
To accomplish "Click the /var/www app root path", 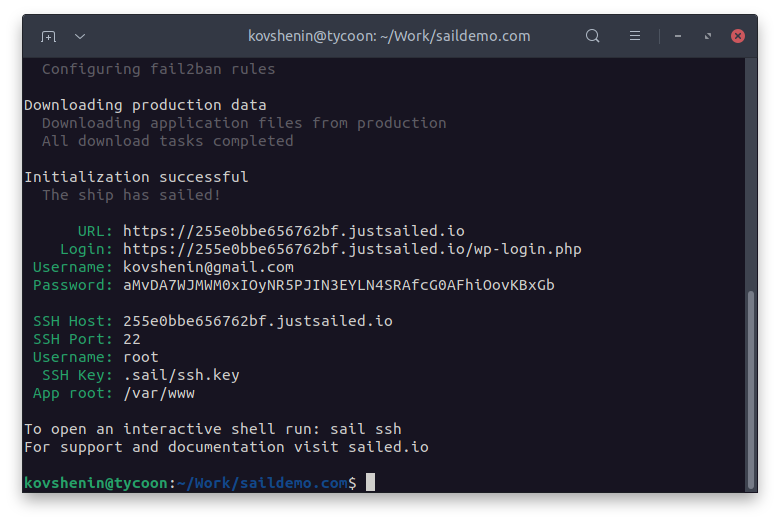I will [159, 393].
